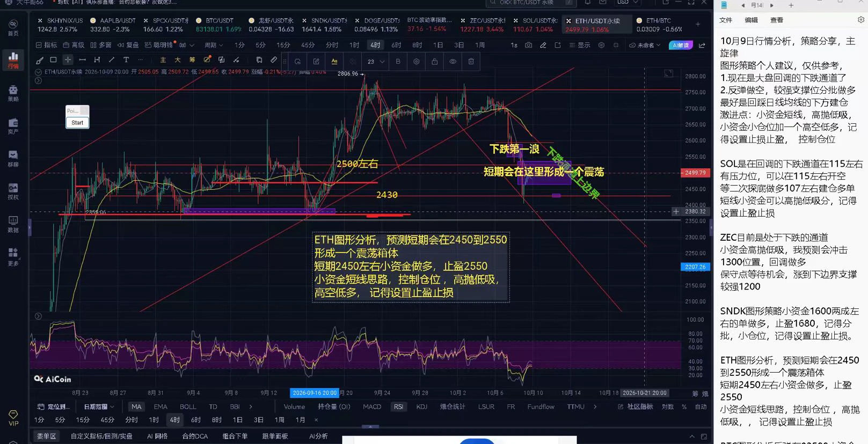Switch to the BTC/USDT ticker tab
The image size is (868, 444).
pos(217,25)
